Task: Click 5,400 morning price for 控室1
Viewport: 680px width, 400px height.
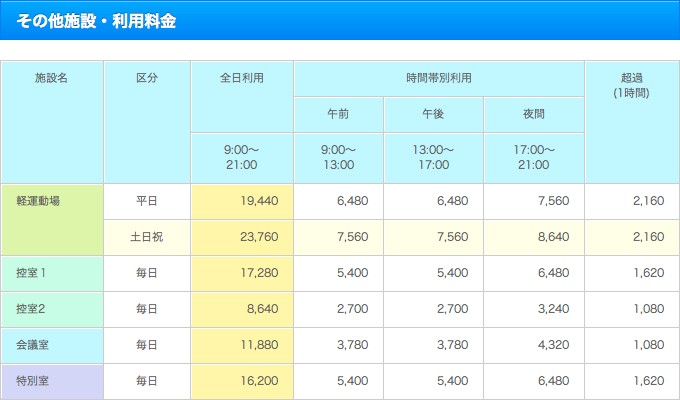Action: point(338,273)
